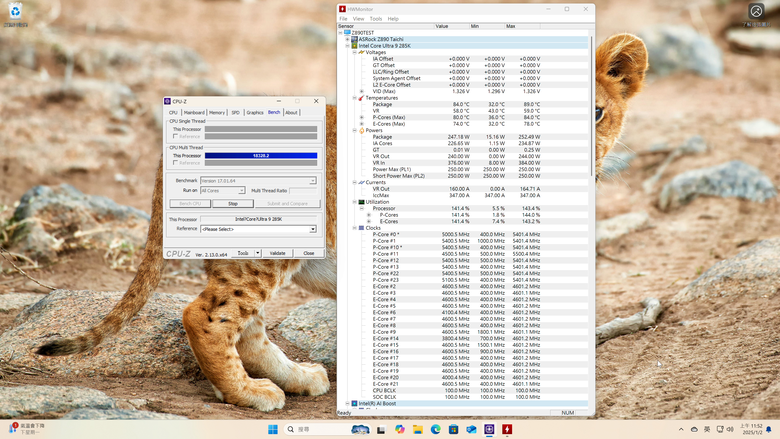Show hidden system tray icons chevron
The image size is (780, 439).
(x=681, y=429)
